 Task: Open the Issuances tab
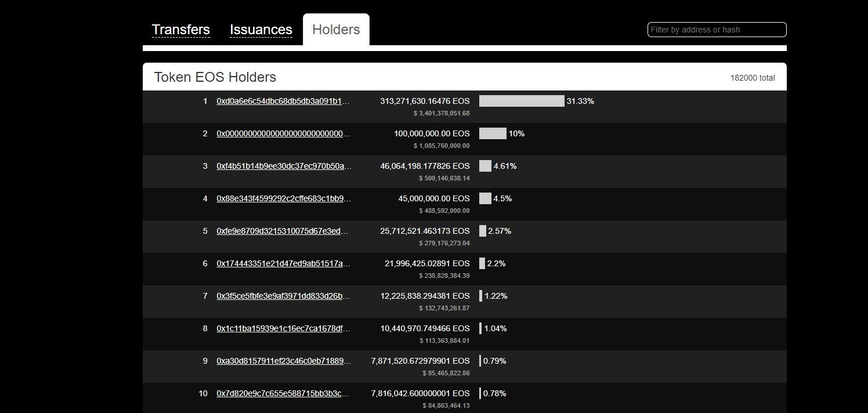(261, 30)
